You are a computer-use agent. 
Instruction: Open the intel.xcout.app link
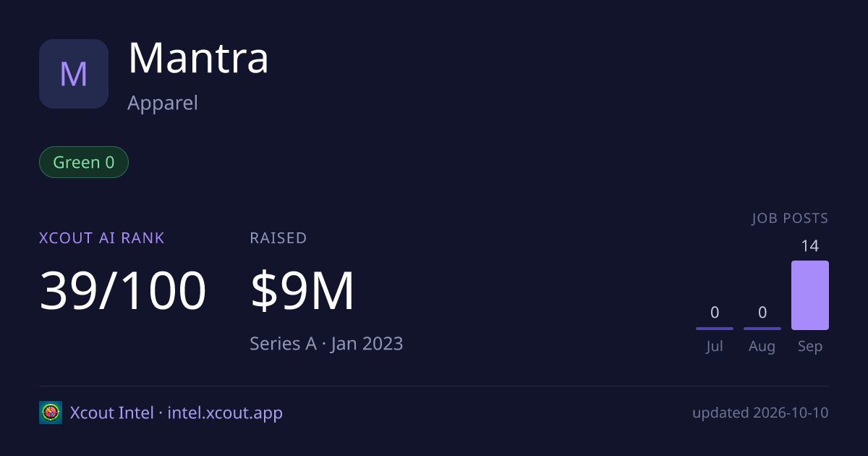[225, 413]
